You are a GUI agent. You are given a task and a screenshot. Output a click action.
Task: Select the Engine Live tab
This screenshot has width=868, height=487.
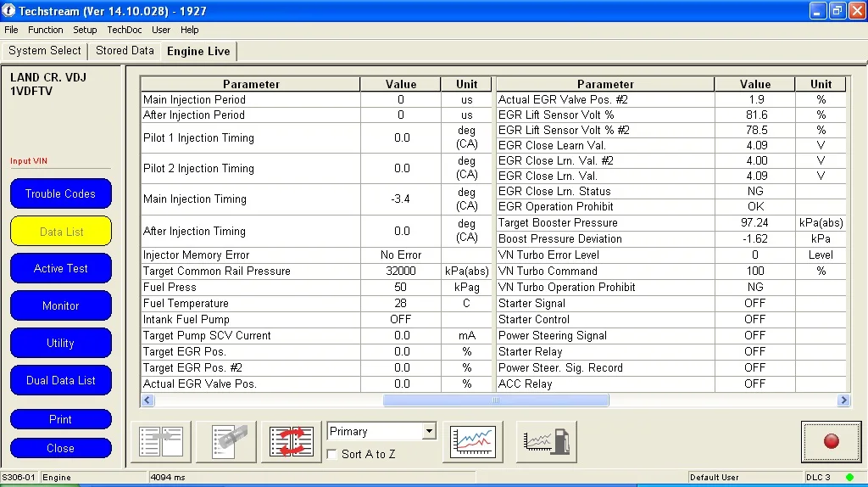pyautogui.click(x=198, y=51)
